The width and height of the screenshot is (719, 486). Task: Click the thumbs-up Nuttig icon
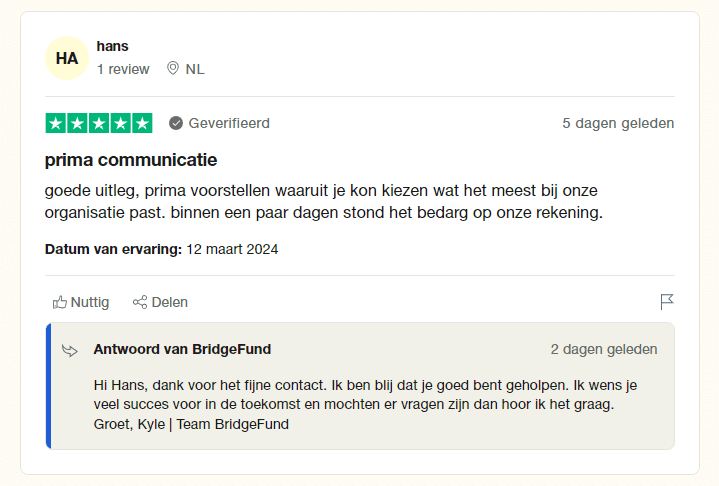pos(60,302)
